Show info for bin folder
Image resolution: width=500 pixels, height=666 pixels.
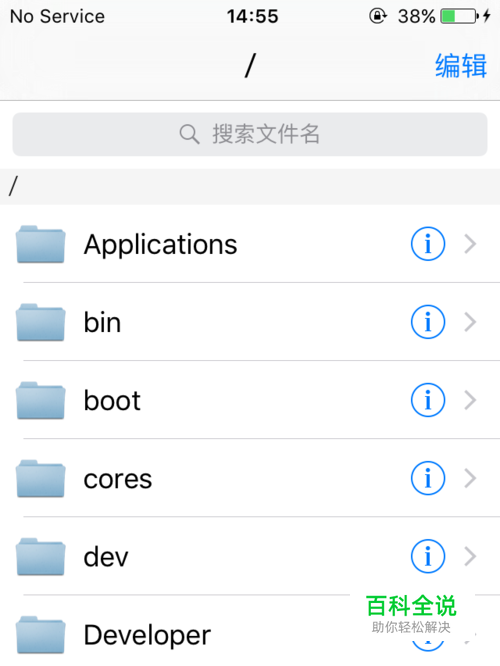[x=428, y=322]
